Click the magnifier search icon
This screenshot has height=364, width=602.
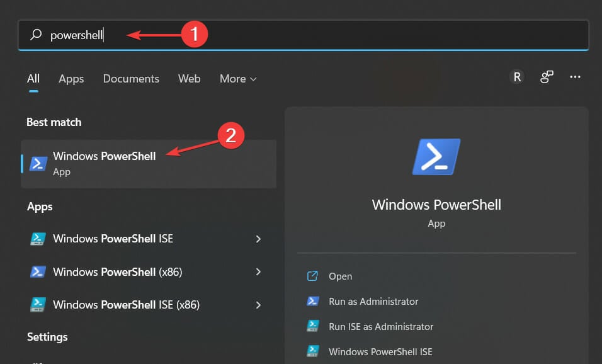coord(36,35)
